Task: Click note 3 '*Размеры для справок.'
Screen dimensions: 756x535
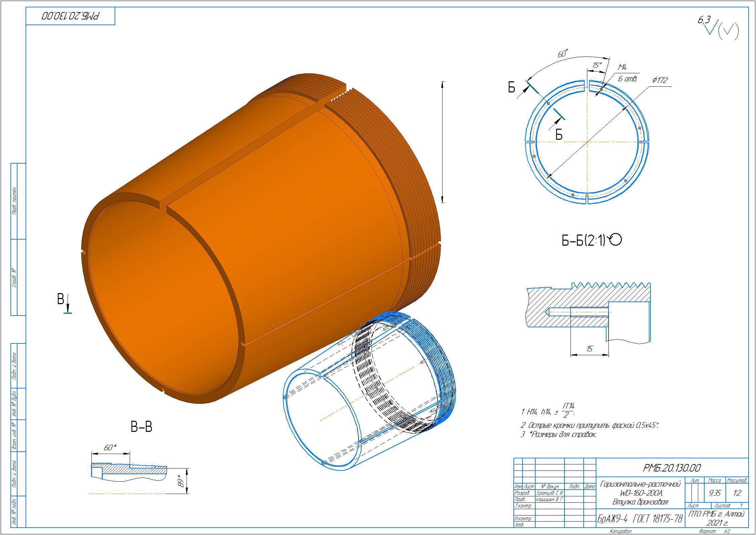Action: point(558,435)
